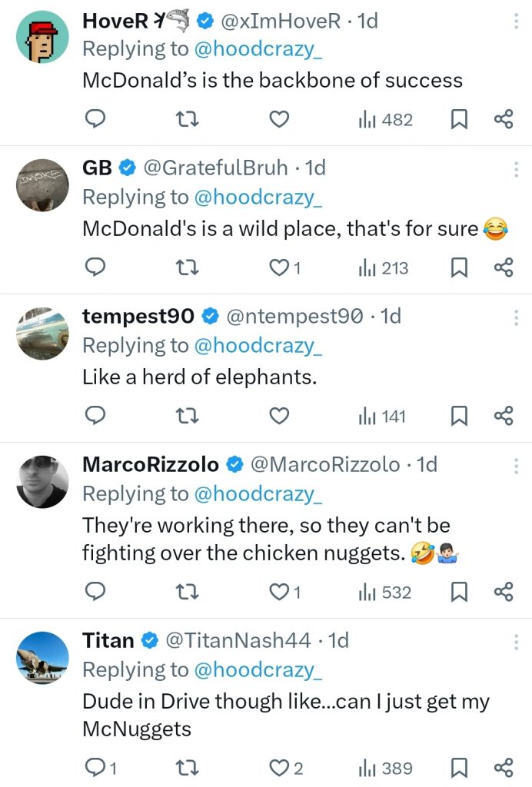Open more options for HoveR's tweet
This screenshot has width=532, height=787.
click(x=516, y=22)
